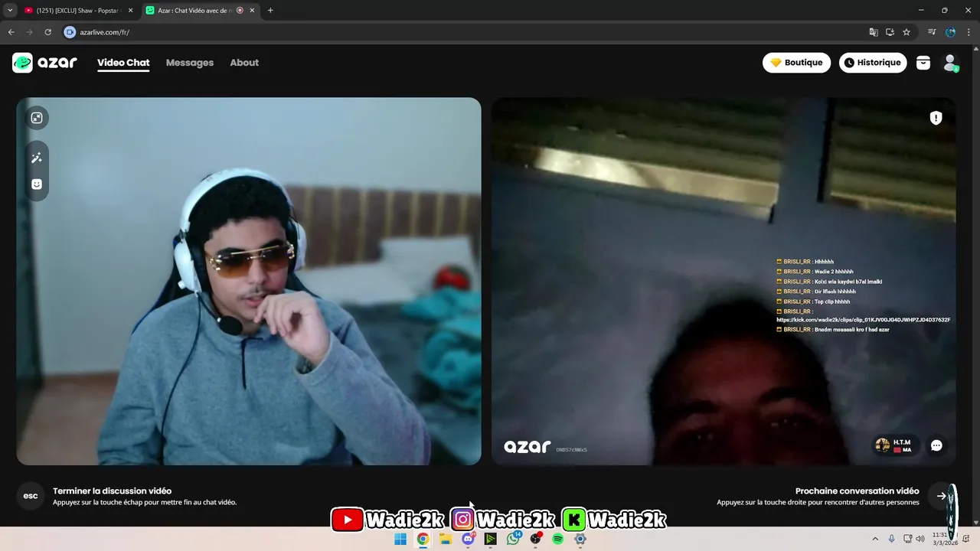This screenshot has width=980, height=551.
Task: Open the magic wand effects tool
Action: [36, 158]
